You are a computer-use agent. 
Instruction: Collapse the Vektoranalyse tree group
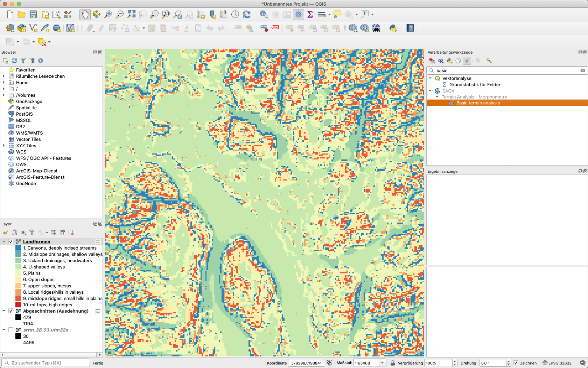(430, 78)
